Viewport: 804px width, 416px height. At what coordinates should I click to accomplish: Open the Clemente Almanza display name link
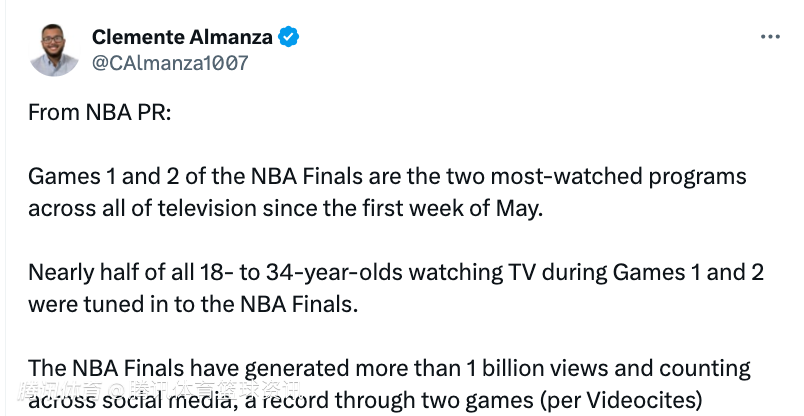click(x=183, y=37)
